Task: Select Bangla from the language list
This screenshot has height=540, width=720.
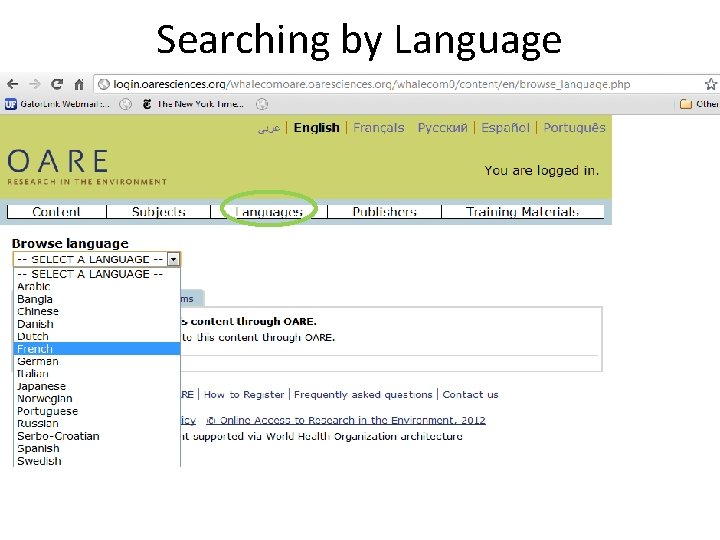Action: 97,299
